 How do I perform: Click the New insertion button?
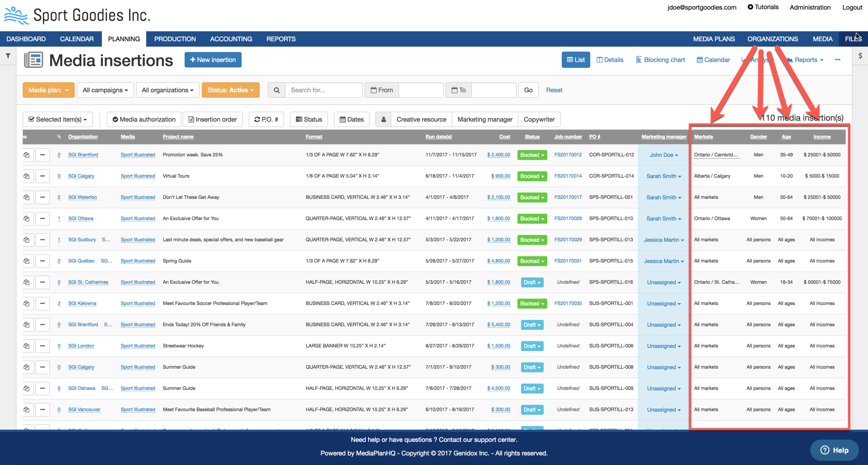pyautogui.click(x=213, y=60)
